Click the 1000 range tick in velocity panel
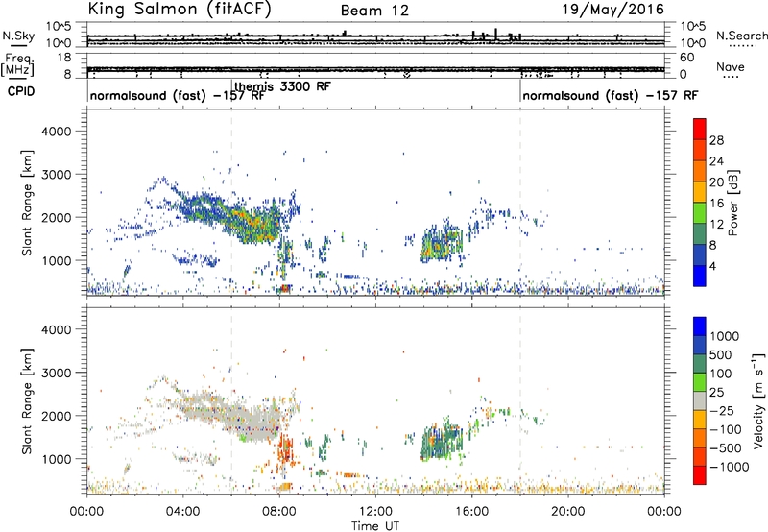The width and height of the screenshot is (768, 532). pos(56,458)
